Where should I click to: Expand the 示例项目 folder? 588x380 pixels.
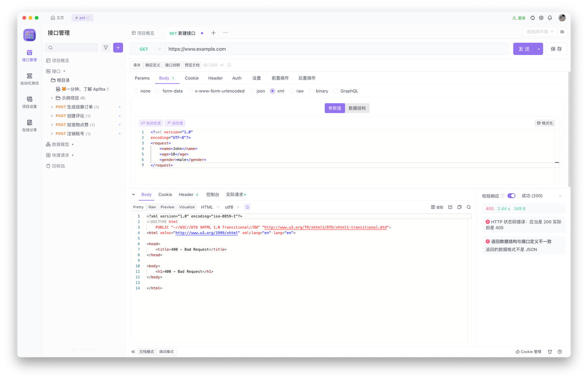[52, 98]
